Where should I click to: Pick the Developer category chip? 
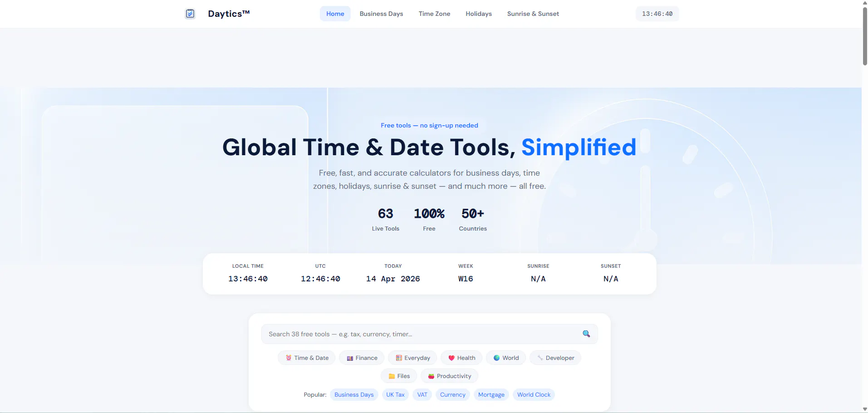(x=555, y=358)
